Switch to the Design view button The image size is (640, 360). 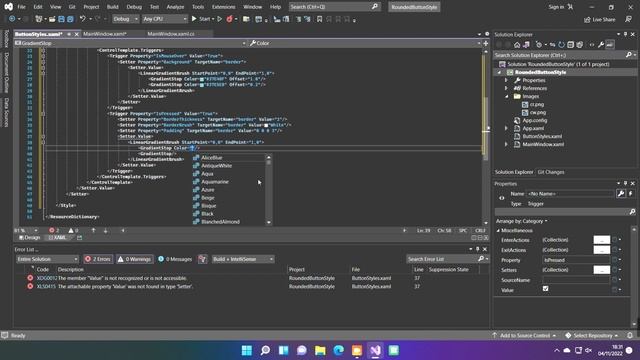(29, 238)
